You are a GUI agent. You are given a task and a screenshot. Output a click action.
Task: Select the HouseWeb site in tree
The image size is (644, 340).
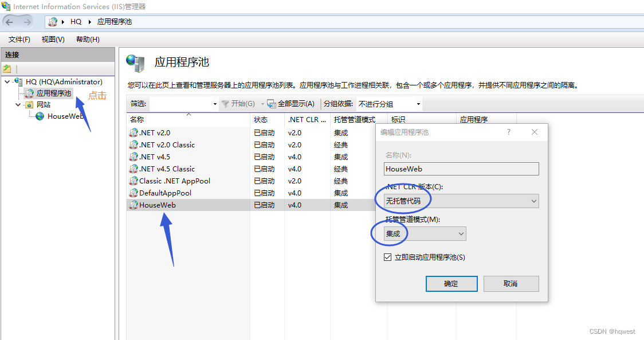[66, 116]
